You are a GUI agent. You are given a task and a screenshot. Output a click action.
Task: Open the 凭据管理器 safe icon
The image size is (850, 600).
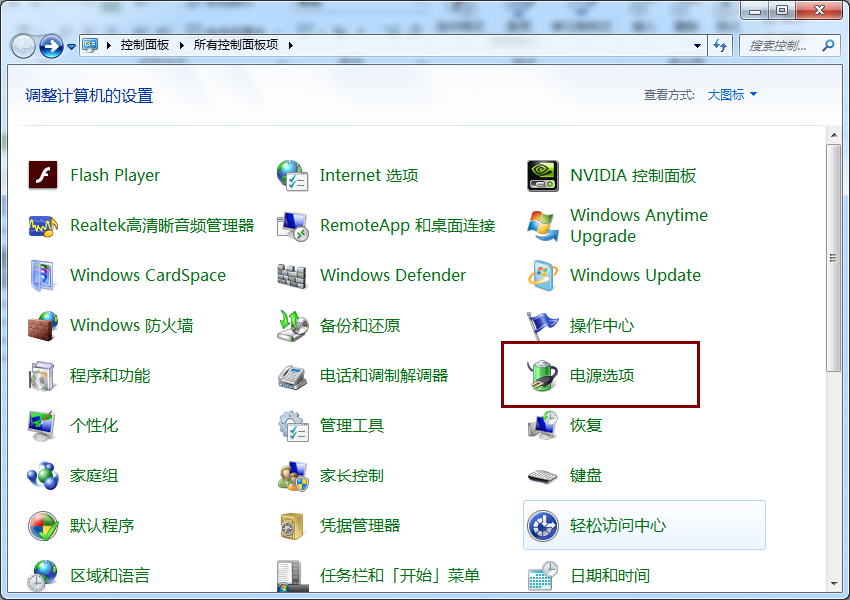click(293, 526)
